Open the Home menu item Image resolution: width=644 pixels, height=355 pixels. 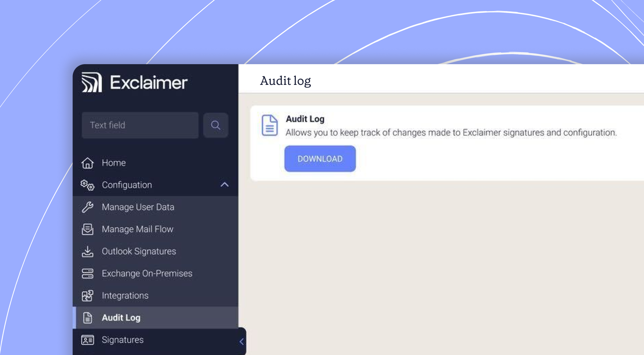(114, 163)
